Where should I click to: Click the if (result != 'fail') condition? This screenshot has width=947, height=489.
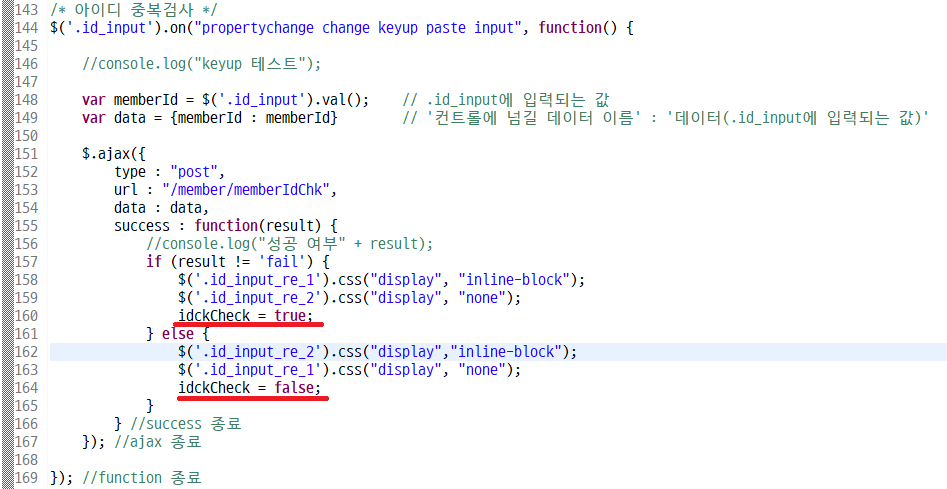(x=237, y=262)
